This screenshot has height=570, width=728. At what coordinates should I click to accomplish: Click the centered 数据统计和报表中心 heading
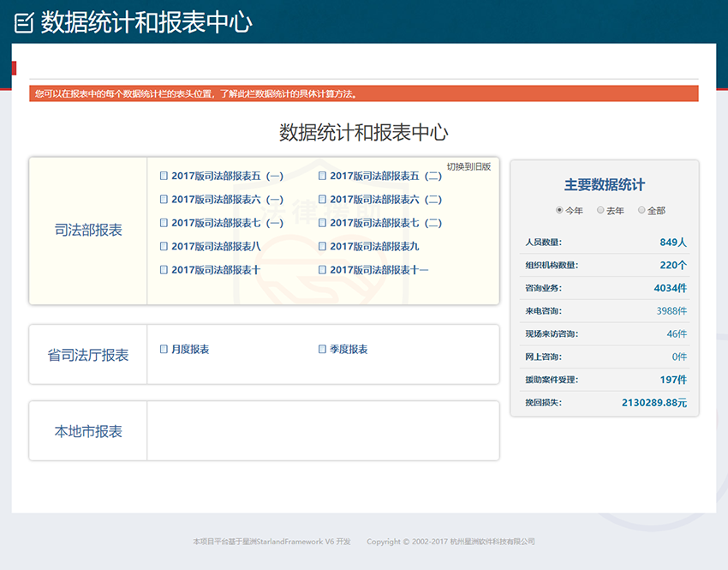coord(363,132)
